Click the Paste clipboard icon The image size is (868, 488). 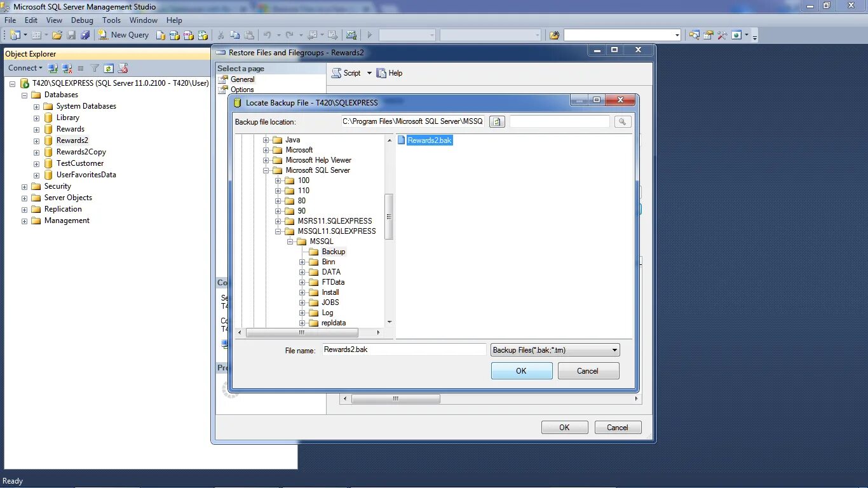point(249,35)
